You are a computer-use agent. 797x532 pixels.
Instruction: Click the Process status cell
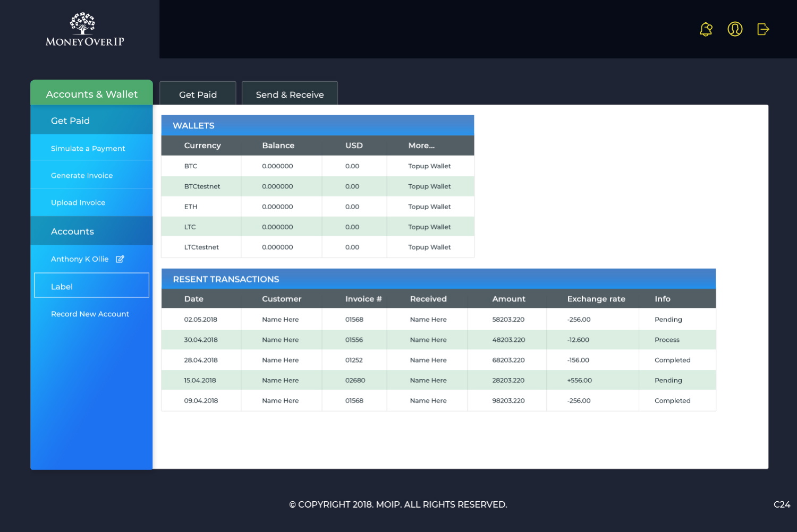click(667, 340)
